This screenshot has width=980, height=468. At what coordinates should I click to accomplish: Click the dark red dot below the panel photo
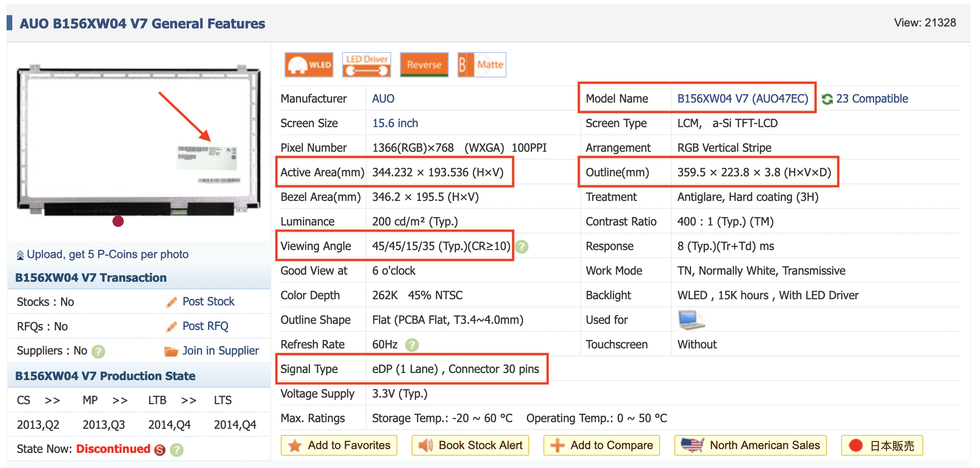click(x=118, y=221)
